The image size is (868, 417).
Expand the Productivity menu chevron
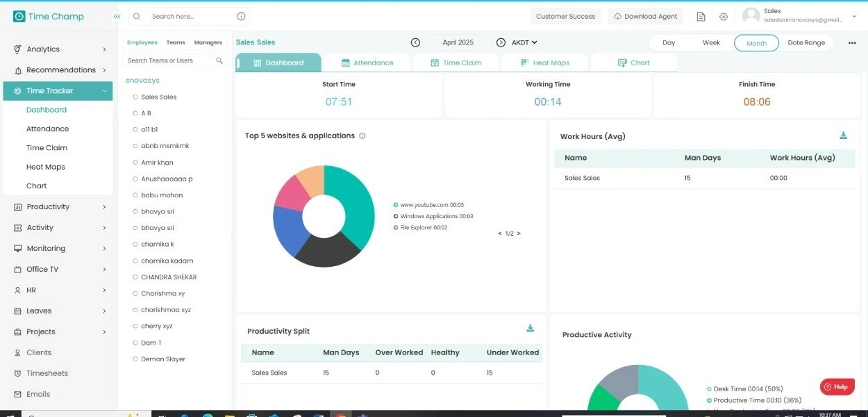(x=104, y=207)
